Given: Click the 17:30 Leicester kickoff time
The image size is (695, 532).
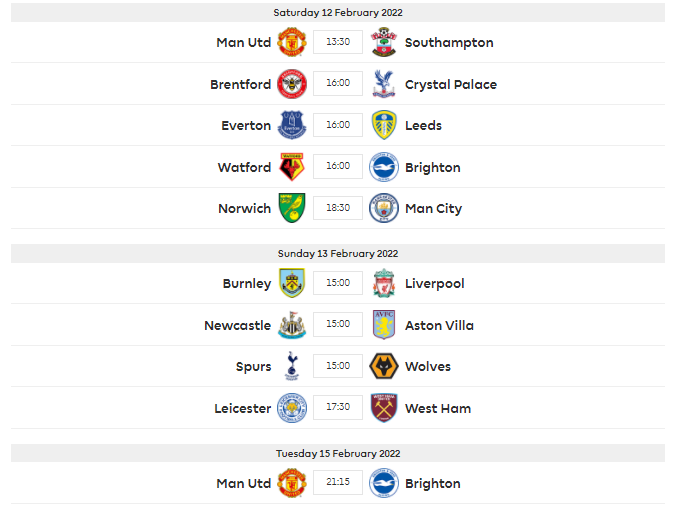Looking at the screenshot, I should click(338, 407).
